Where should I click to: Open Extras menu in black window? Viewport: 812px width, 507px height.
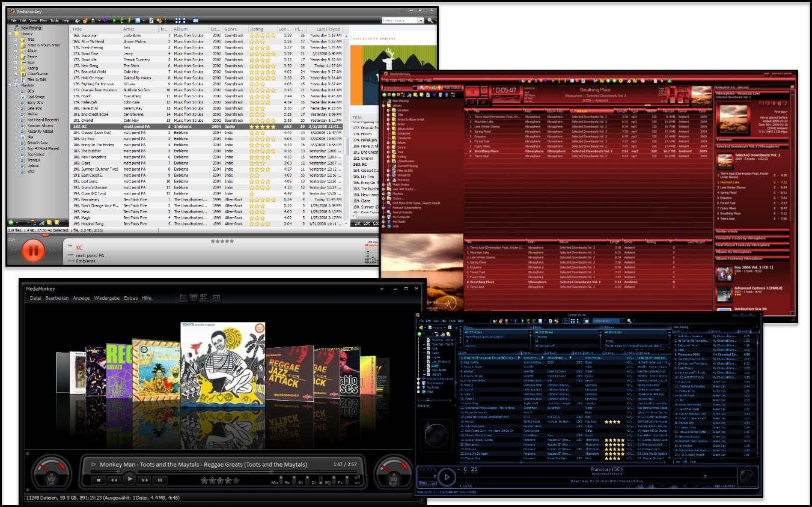[x=131, y=298]
